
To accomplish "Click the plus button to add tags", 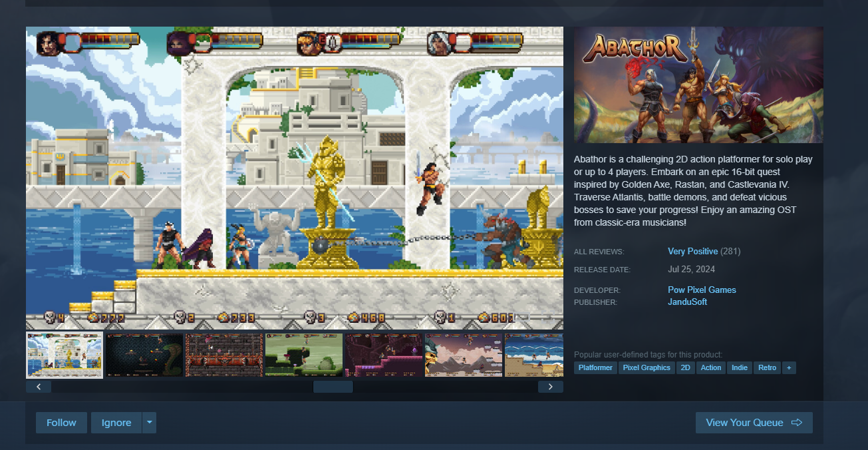I will (789, 367).
